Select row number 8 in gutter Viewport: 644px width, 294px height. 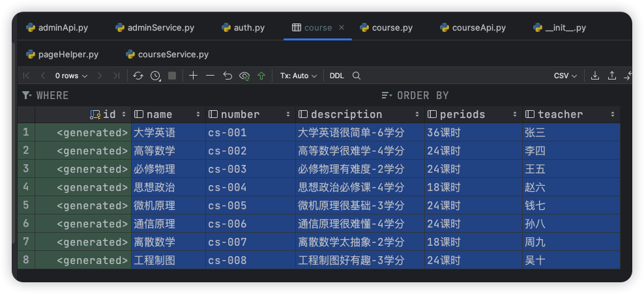26,260
